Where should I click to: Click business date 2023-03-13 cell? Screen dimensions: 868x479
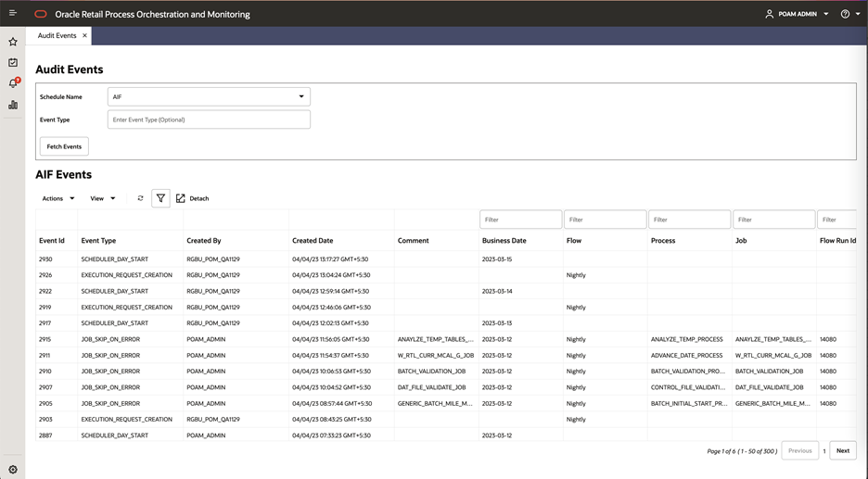[496, 323]
